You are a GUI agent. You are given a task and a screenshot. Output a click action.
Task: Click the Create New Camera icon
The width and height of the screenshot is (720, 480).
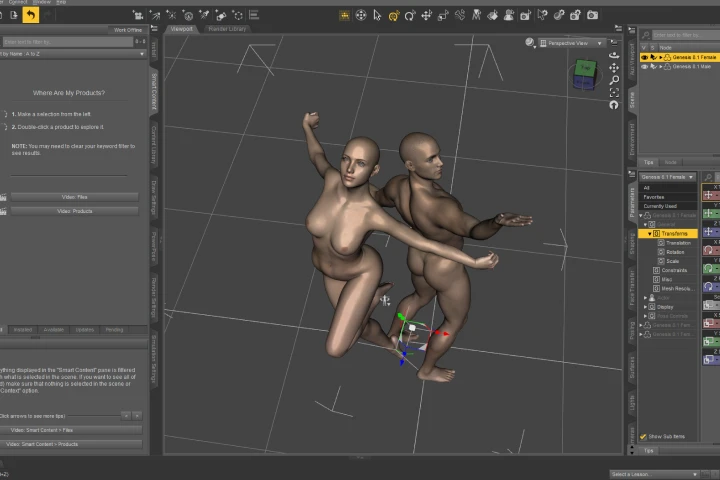coord(138,15)
